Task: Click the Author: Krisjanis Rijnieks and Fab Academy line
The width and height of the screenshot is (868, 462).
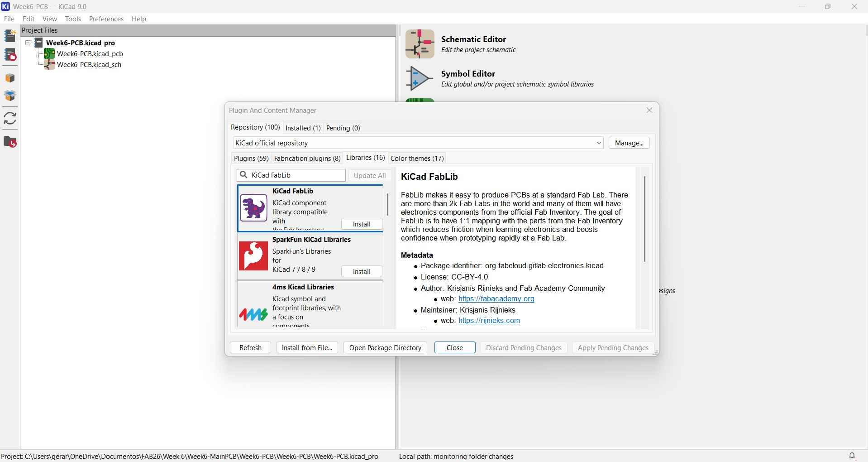Action: coord(513,289)
